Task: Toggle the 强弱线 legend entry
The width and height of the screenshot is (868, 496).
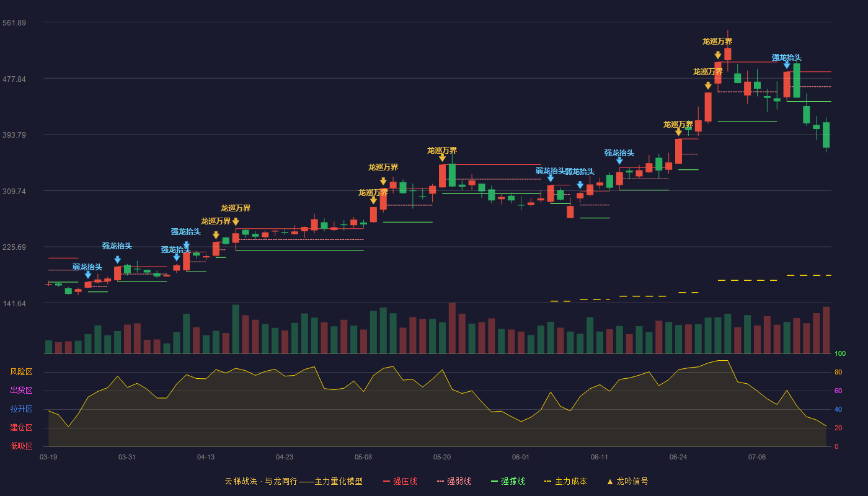Action: (x=454, y=481)
